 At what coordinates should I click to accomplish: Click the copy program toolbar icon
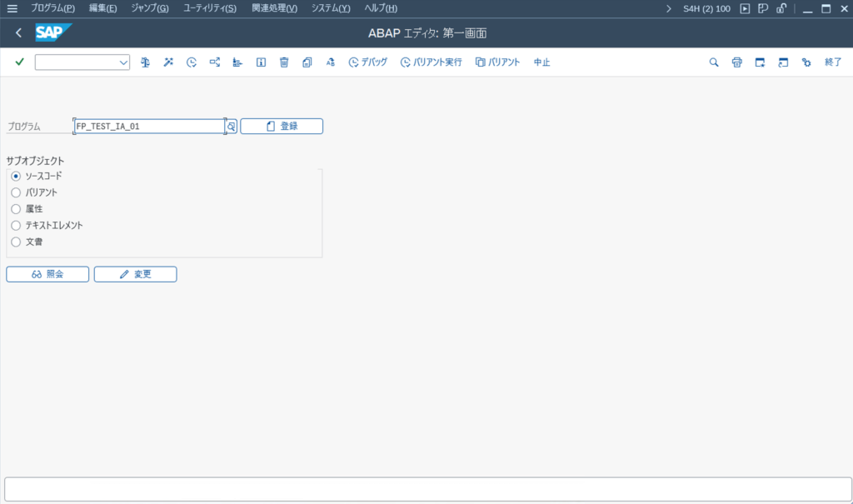(x=307, y=62)
